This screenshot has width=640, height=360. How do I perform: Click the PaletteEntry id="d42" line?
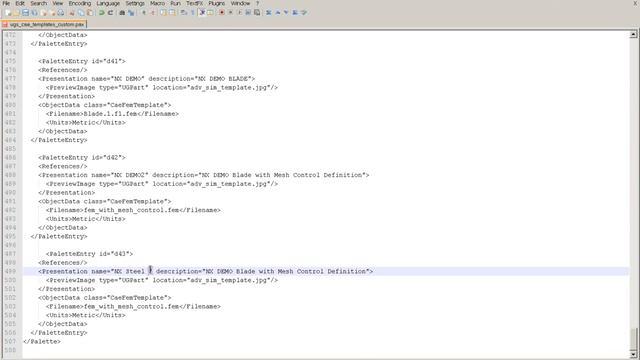[82, 158]
